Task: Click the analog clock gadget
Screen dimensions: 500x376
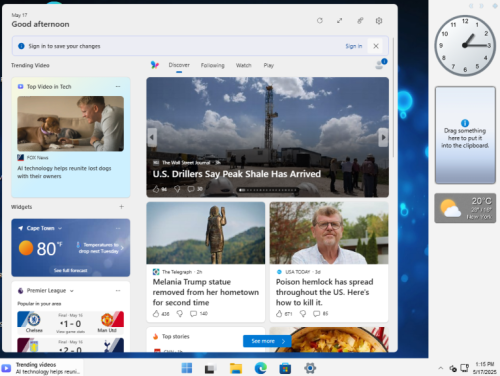Action: click(x=465, y=45)
